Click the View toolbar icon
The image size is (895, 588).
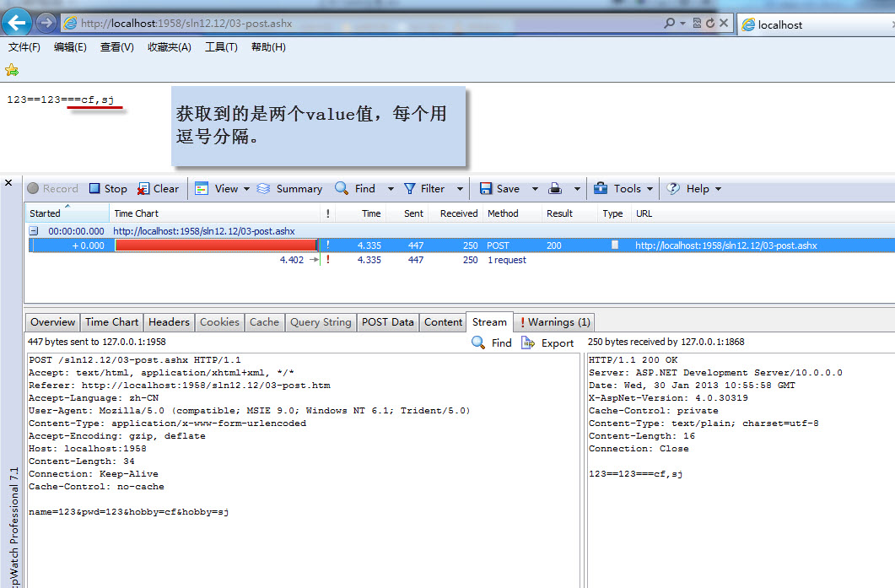(202, 188)
